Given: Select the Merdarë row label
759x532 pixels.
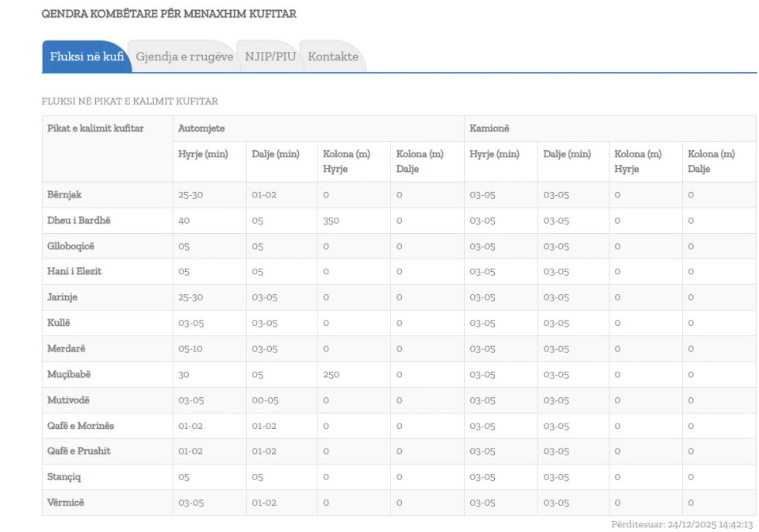Looking at the screenshot, I should (x=66, y=348).
